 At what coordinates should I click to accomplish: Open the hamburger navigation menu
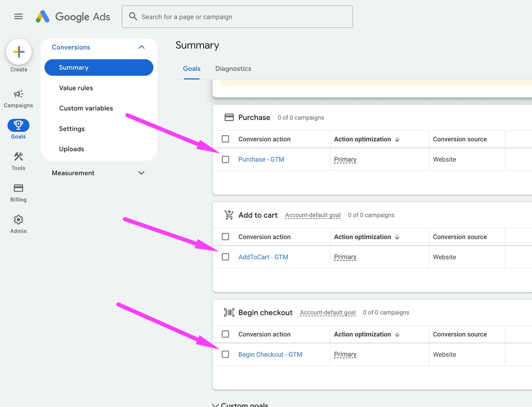point(18,16)
